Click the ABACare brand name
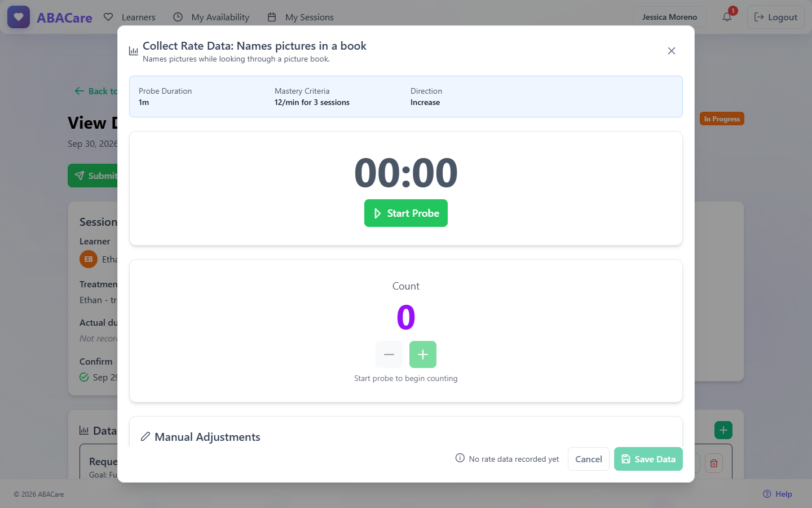This screenshot has height=508, width=812. pos(64,17)
